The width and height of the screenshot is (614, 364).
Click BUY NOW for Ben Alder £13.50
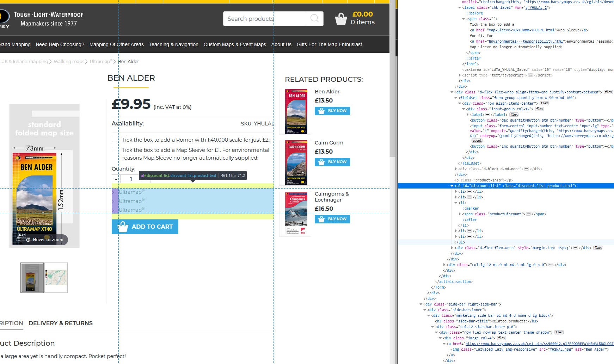click(332, 111)
